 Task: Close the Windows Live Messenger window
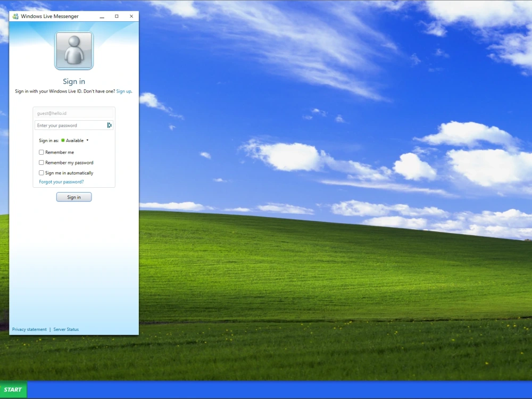[131, 16]
